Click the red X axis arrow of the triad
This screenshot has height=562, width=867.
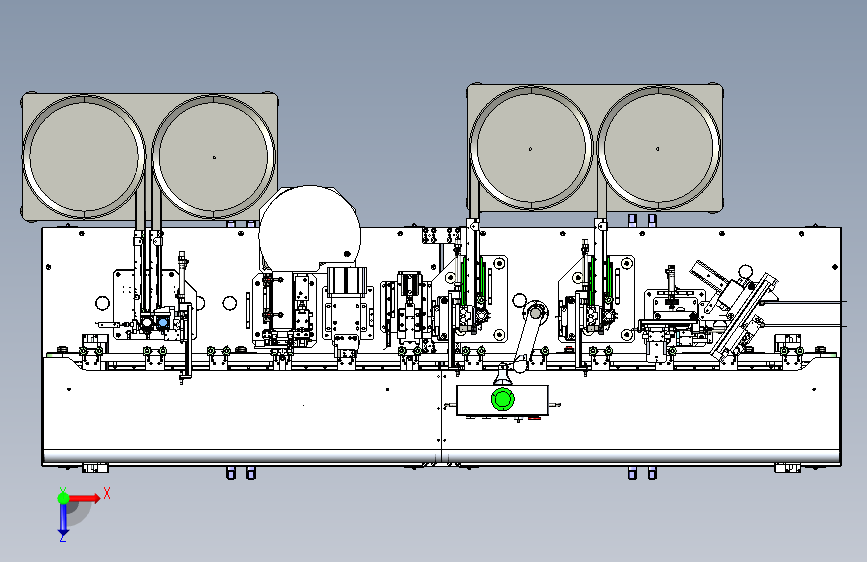(x=84, y=498)
